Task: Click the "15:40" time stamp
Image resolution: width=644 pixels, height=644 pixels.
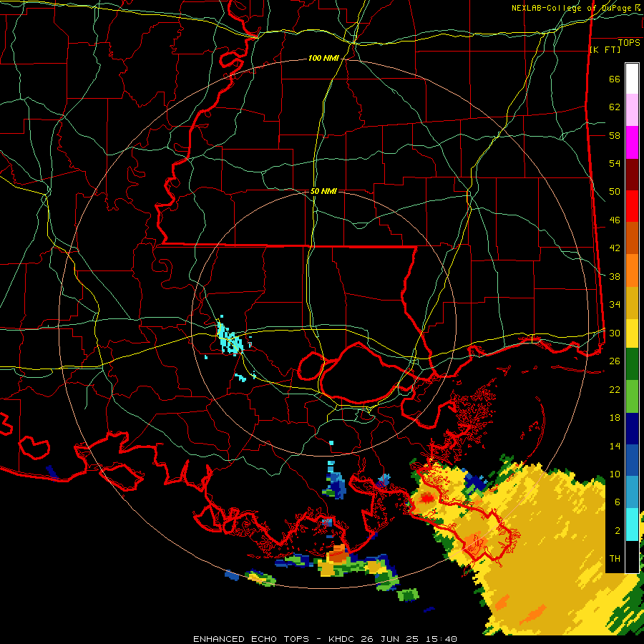Action: pyautogui.click(x=440, y=639)
